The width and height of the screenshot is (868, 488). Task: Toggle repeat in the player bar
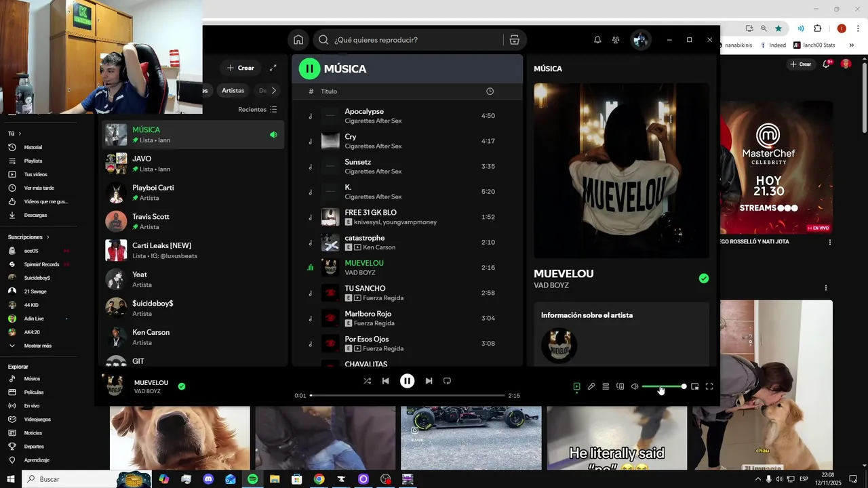[447, 381]
